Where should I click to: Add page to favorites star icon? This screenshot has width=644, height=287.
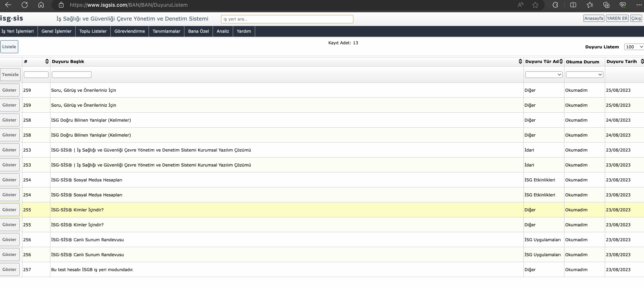pos(535,5)
